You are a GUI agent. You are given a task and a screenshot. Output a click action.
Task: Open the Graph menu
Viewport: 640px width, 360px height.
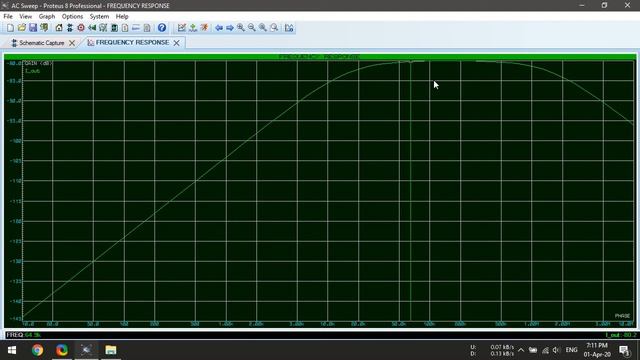click(x=47, y=16)
